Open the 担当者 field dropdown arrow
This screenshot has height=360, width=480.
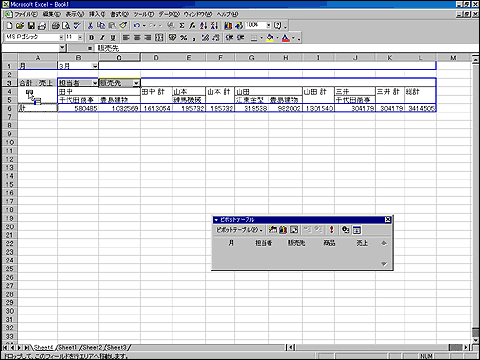pos(95,83)
